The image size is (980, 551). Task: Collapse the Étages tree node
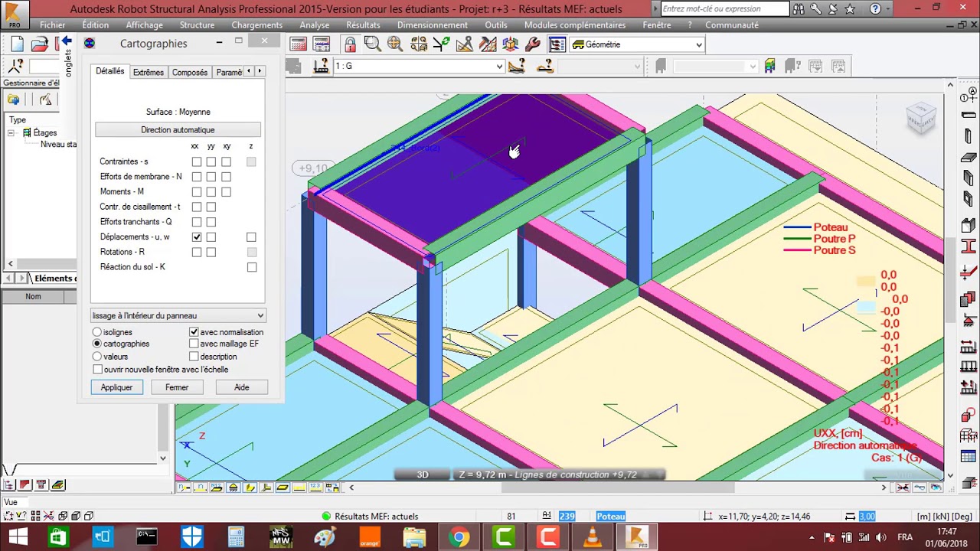tap(11, 133)
